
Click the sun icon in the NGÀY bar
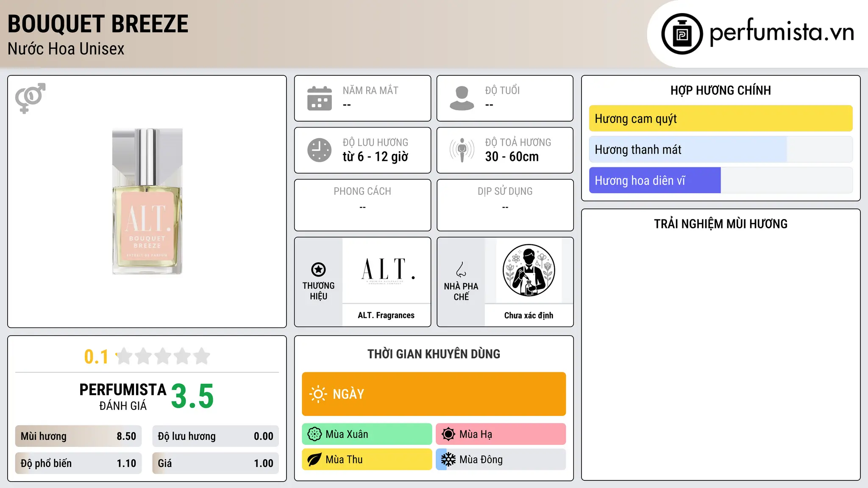click(318, 394)
